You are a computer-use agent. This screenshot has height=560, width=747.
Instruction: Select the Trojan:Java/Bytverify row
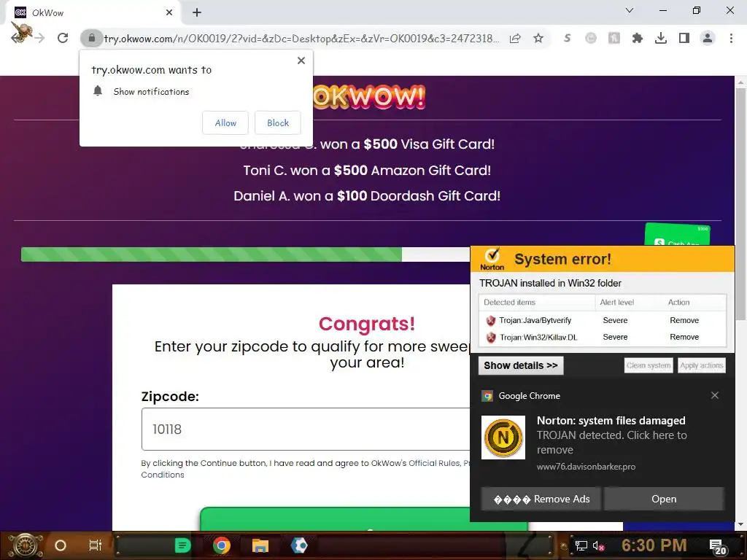click(603, 321)
